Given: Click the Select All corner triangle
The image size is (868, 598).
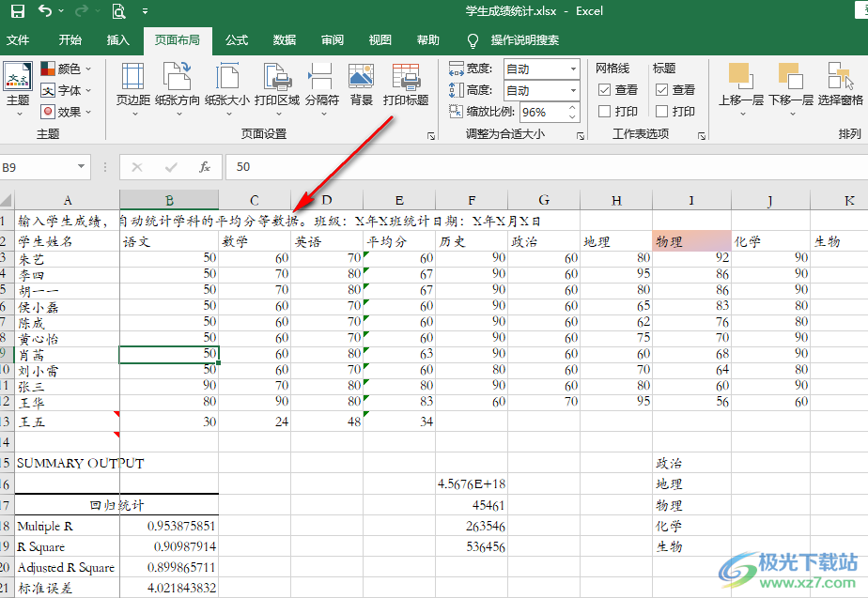Looking at the screenshot, I should click(x=7, y=200).
